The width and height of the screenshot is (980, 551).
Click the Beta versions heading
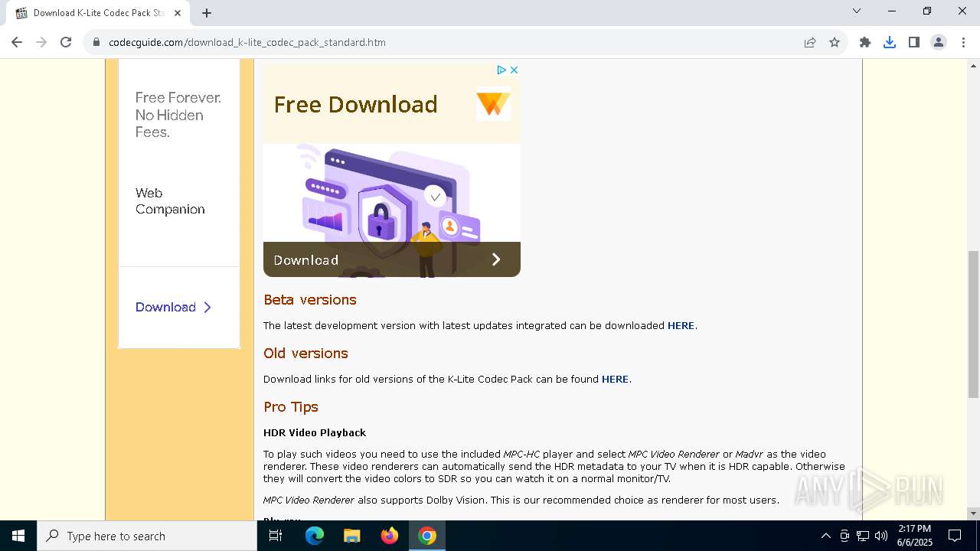point(310,299)
